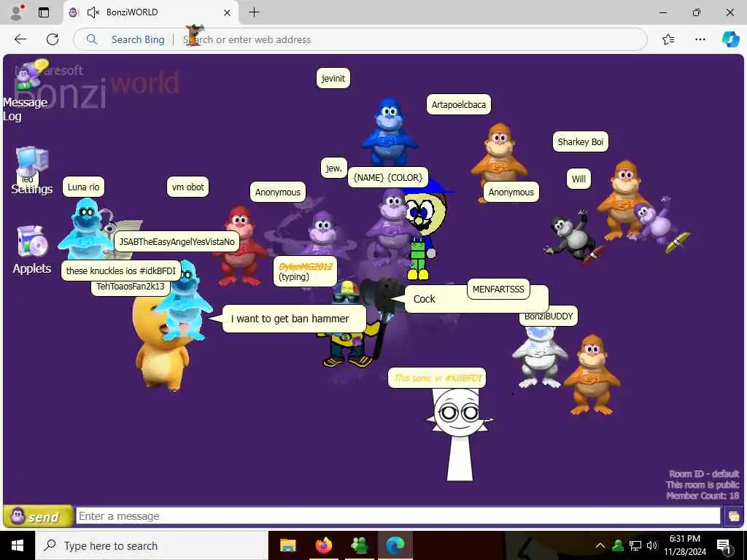
Task: Click the BonziBUDDY name tag
Action: coord(549,317)
